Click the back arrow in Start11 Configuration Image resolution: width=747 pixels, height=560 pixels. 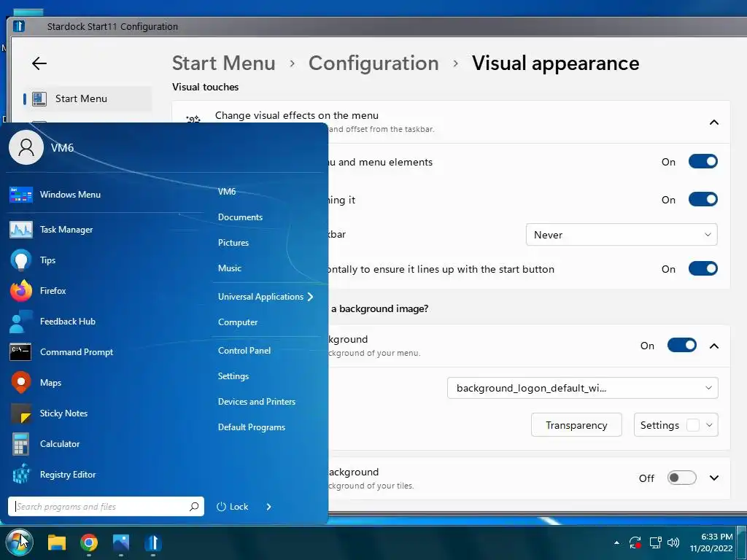click(x=39, y=63)
